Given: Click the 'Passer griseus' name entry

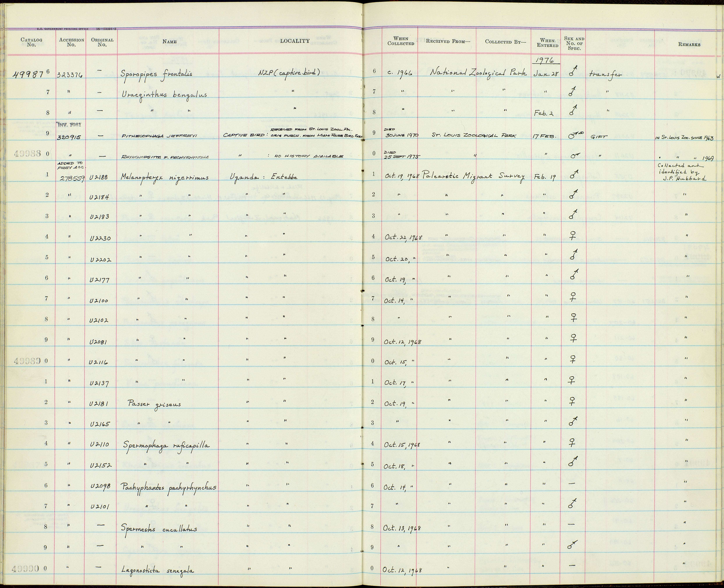Looking at the screenshot, I should (154, 404).
